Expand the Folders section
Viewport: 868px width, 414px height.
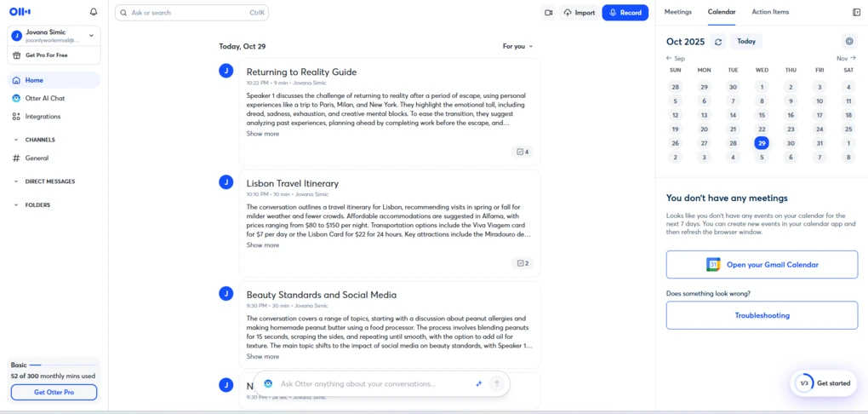point(16,205)
